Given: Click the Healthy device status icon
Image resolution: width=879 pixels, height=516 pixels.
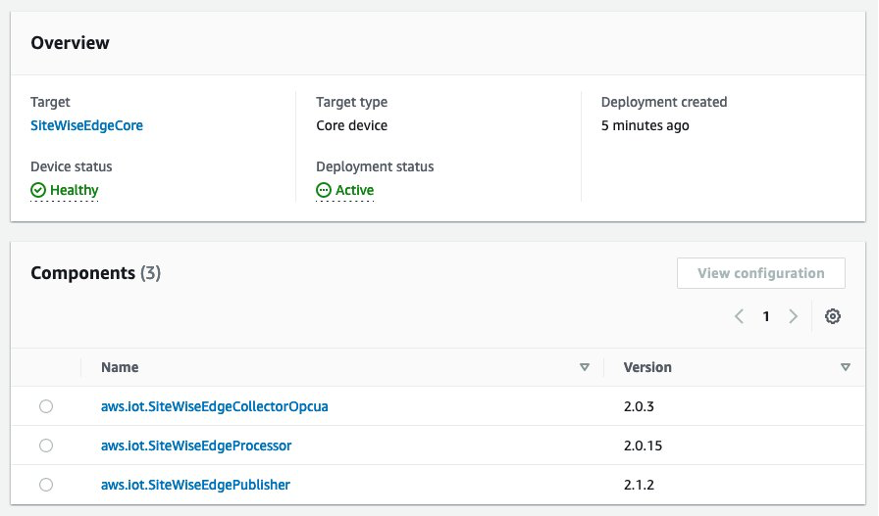Looking at the screenshot, I should click(38, 190).
